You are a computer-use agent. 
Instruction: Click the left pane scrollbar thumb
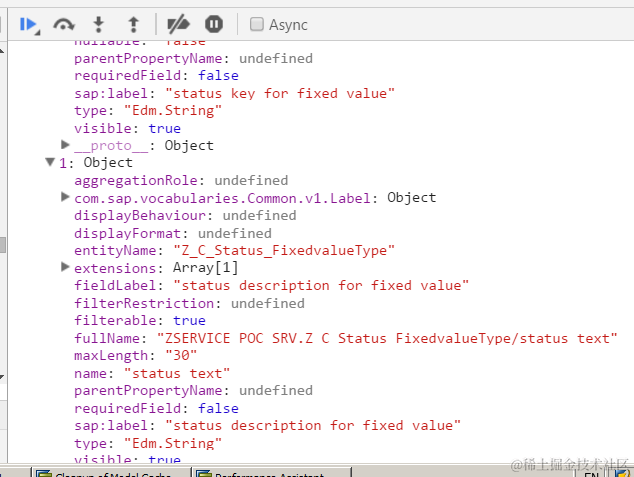(x=3, y=245)
